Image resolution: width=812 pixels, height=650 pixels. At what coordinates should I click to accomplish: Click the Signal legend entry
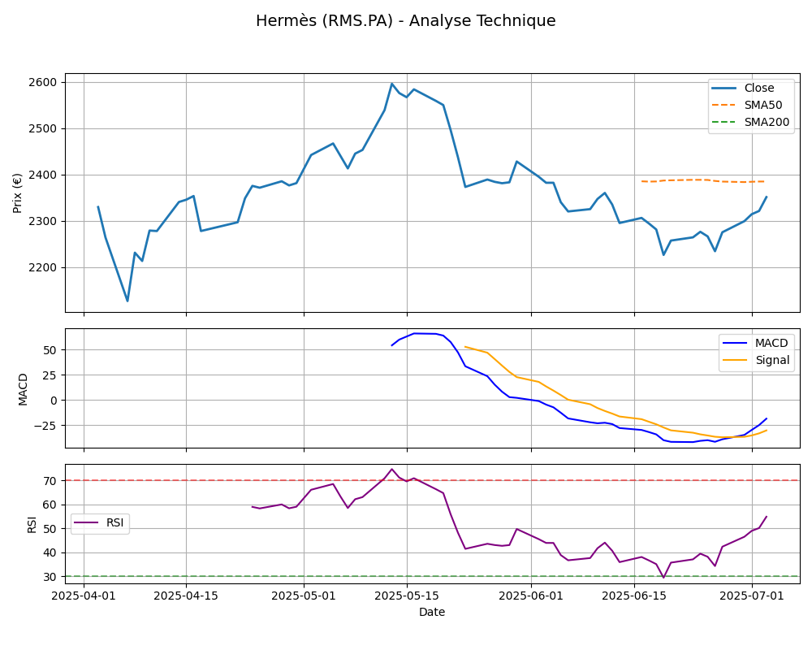point(756,360)
